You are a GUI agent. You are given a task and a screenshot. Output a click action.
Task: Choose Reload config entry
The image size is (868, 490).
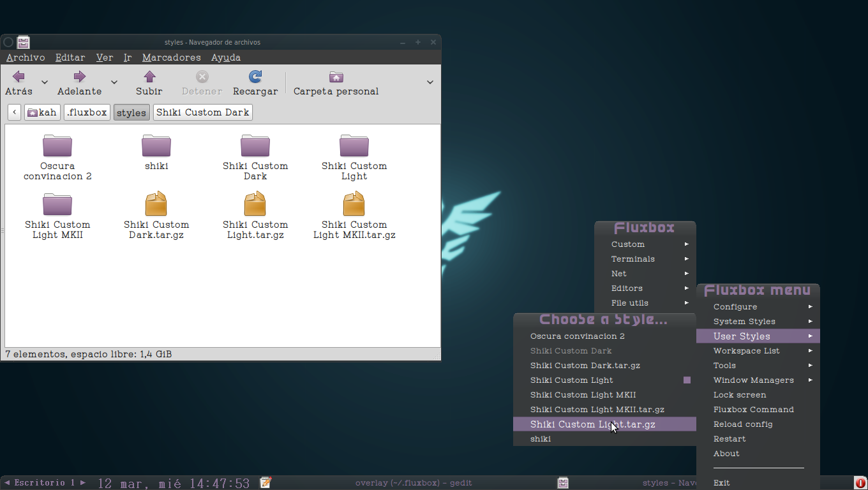coord(758,424)
